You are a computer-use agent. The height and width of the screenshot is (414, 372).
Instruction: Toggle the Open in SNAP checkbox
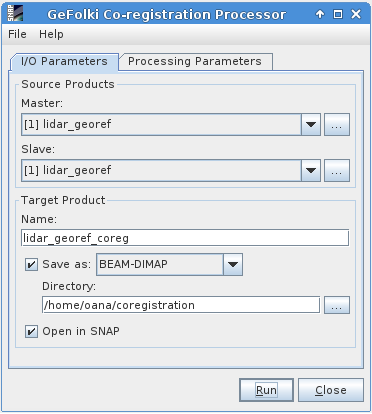click(x=31, y=332)
